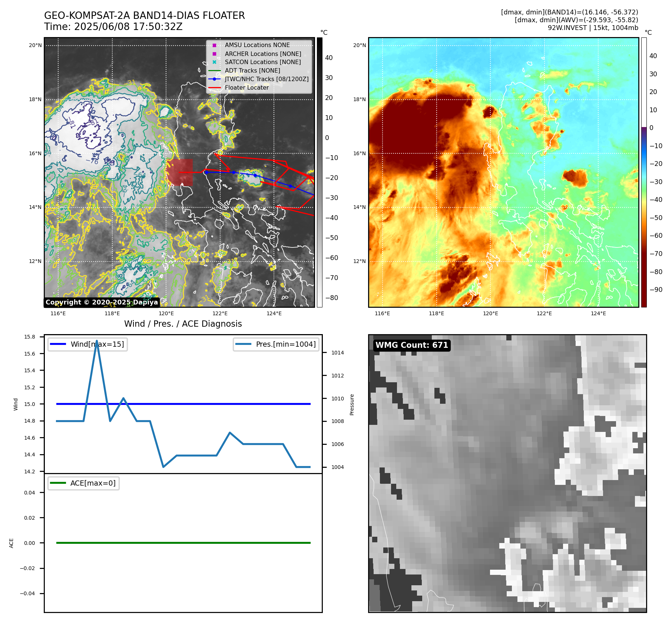The image size is (672, 626).
Task: Click the 'Wind[max=15]' legend box
Action: [x=87, y=344]
